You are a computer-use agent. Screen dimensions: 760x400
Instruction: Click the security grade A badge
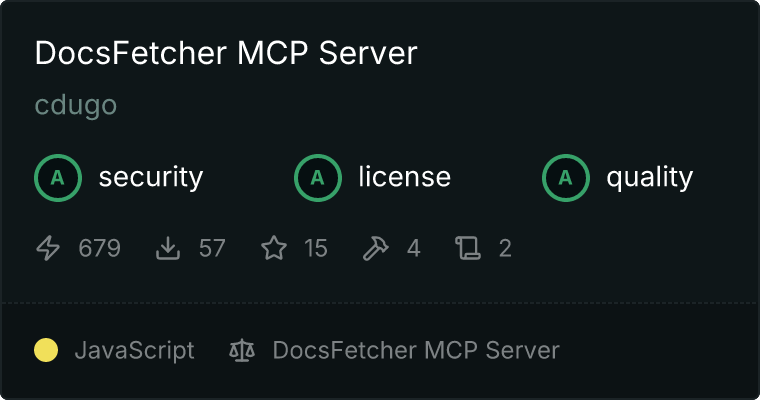[58, 178]
